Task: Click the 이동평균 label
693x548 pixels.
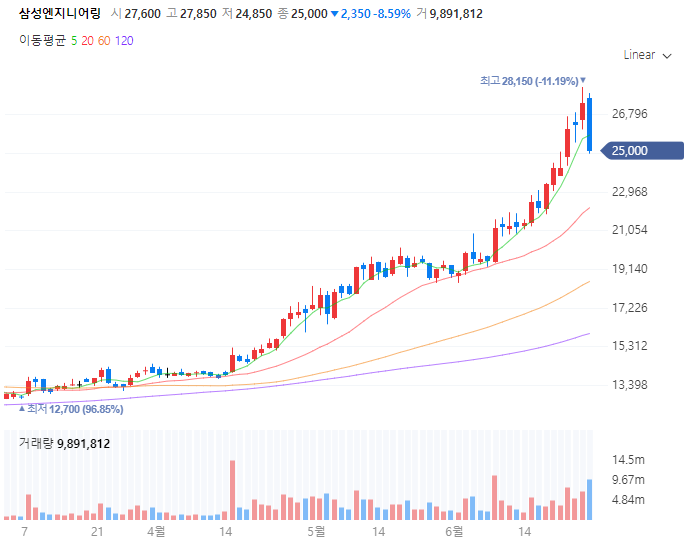Action: click(42, 41)
